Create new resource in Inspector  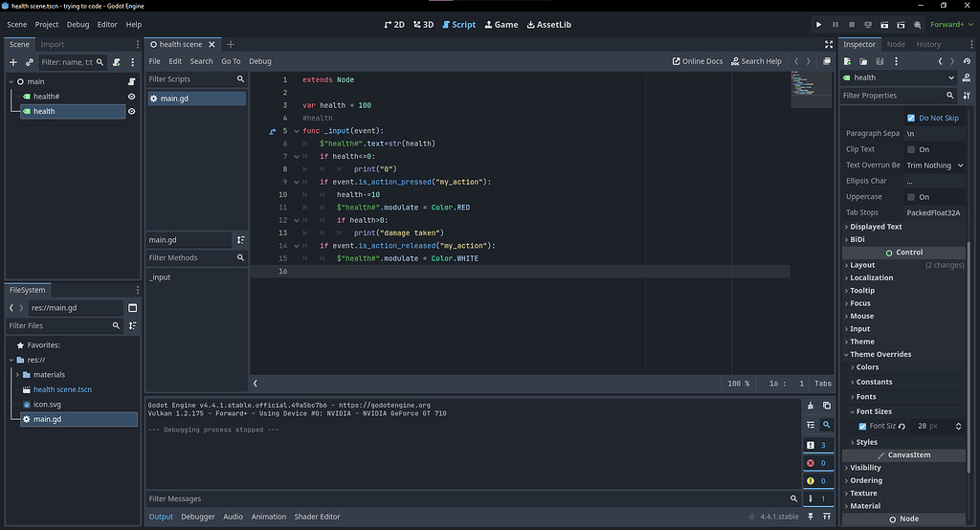point(848,61)
